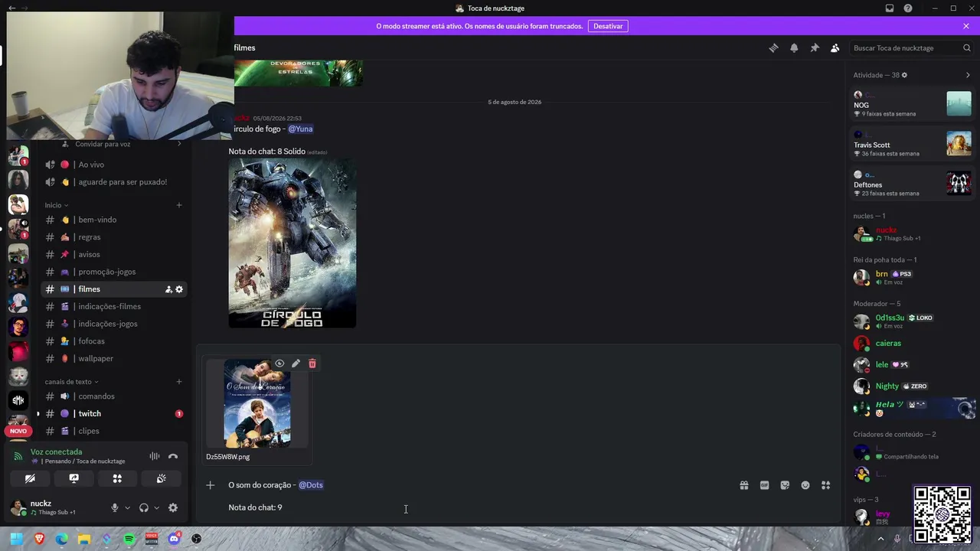Screen dimensions: 980x551
Task: Deafen the headphones
Action: [x=144, y=507]
